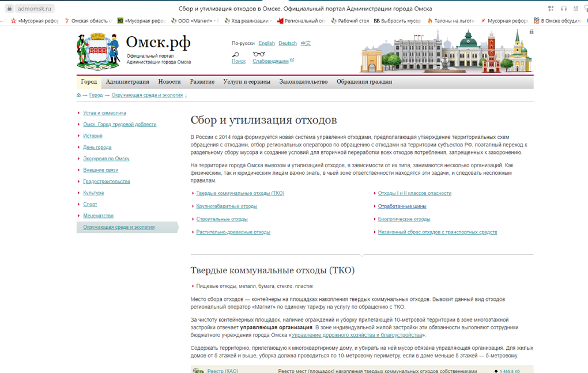Open День города in the sidebar

(x=97, y=148)
